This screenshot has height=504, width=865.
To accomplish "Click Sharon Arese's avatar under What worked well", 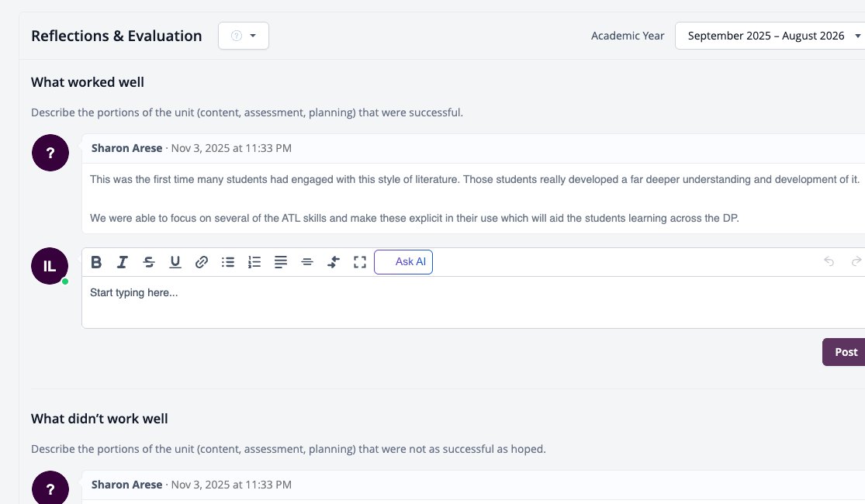I will 50,153.
